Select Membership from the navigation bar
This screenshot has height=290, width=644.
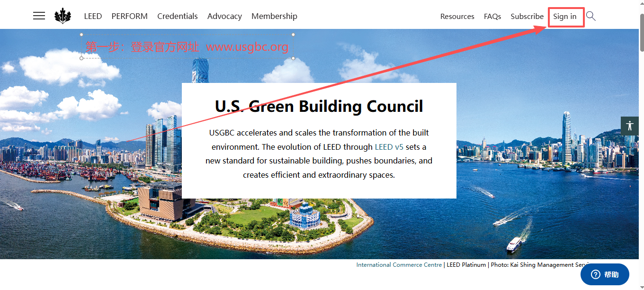[x=274, y=16]
